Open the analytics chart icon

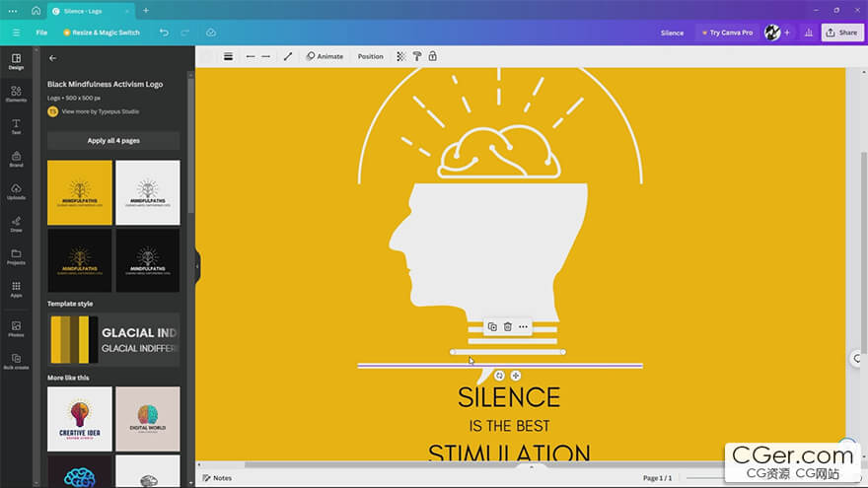click(x=809, y=33)
